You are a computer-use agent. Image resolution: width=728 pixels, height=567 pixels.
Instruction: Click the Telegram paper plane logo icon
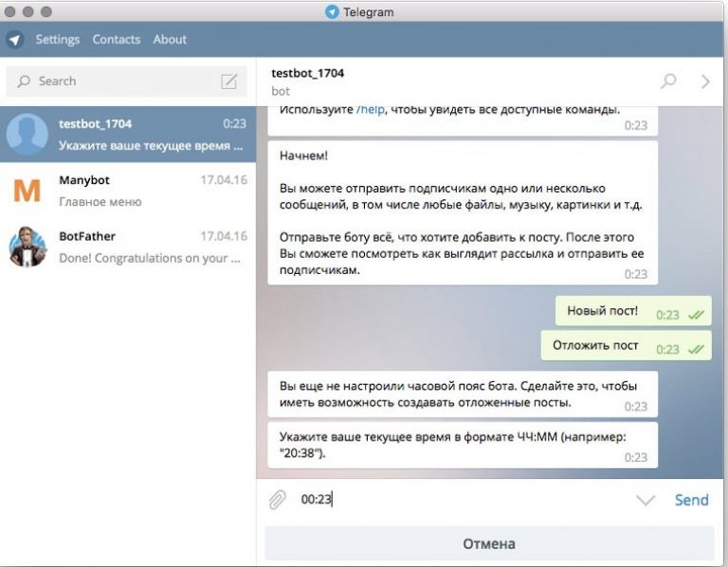pos(15,40)
